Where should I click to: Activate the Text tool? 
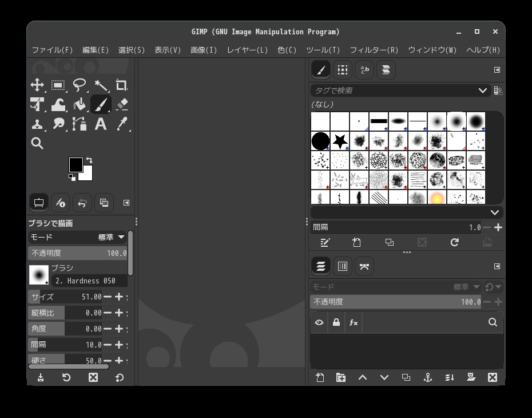click(101, 124)
